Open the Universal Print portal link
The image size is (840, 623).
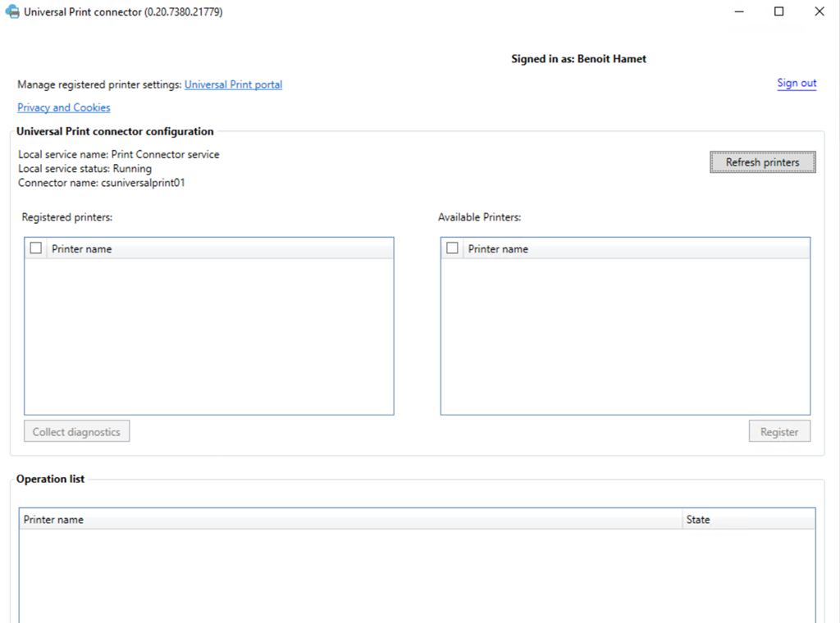coord(233,84)
